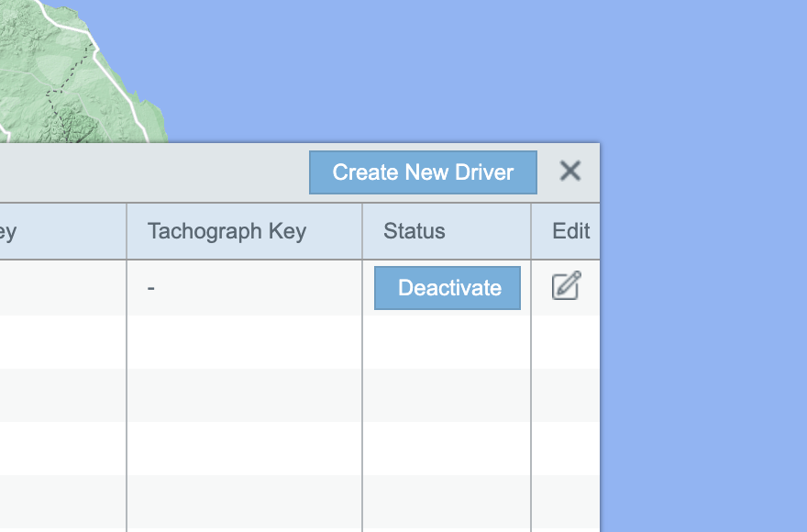Image resolution: width=807 pixels, height=532 pixels.
Task: Select empty third-row Tachograph Key cell
Action: pyautogui.click(x=244, y=395)
